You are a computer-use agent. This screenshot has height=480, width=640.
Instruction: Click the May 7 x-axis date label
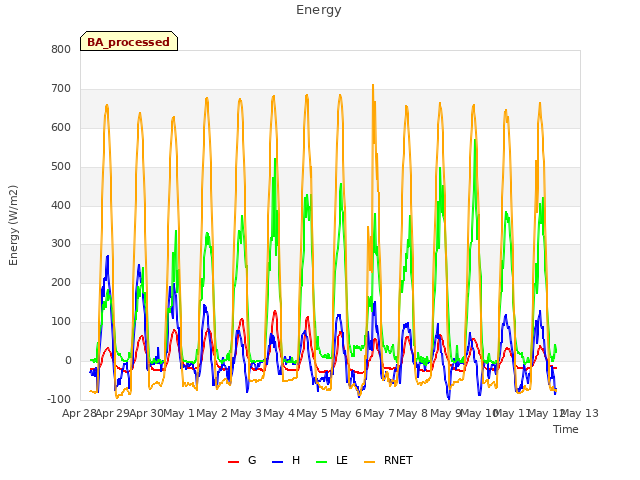pos(379,414)
